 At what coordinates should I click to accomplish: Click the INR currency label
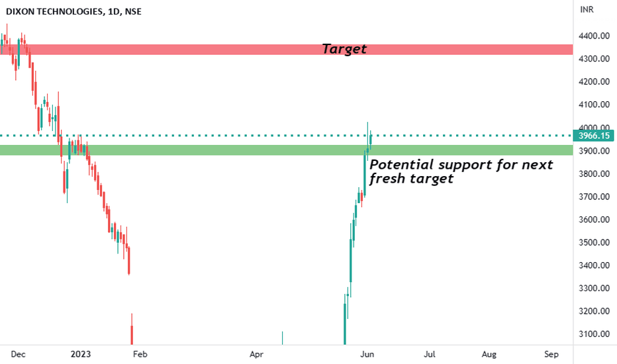(587, 9)
